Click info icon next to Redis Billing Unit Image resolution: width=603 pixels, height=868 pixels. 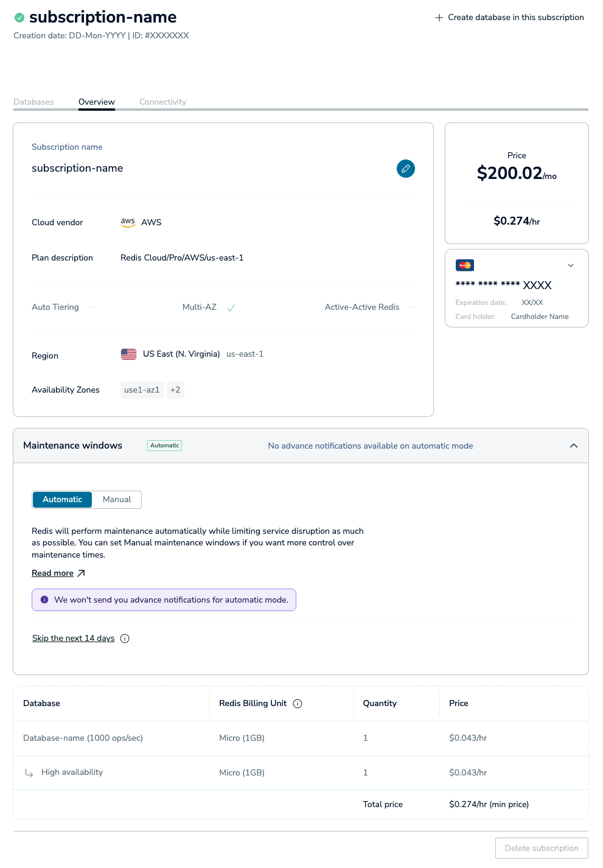coord(298,704)
